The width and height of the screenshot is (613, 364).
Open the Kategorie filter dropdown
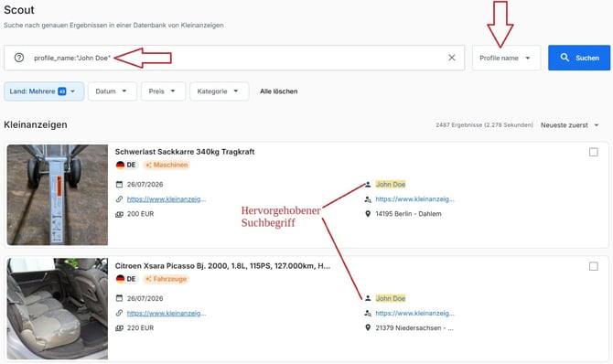coord(219,91)
